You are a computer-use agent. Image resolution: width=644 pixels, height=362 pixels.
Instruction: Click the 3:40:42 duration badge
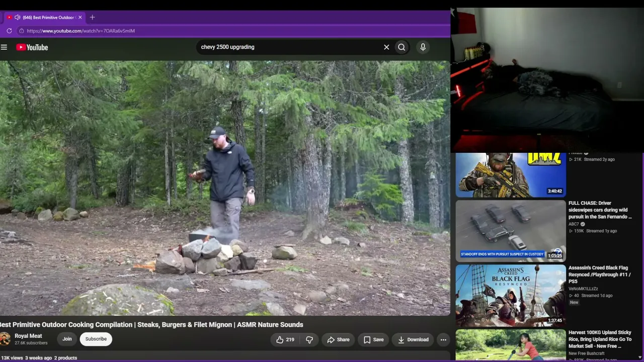555,192
